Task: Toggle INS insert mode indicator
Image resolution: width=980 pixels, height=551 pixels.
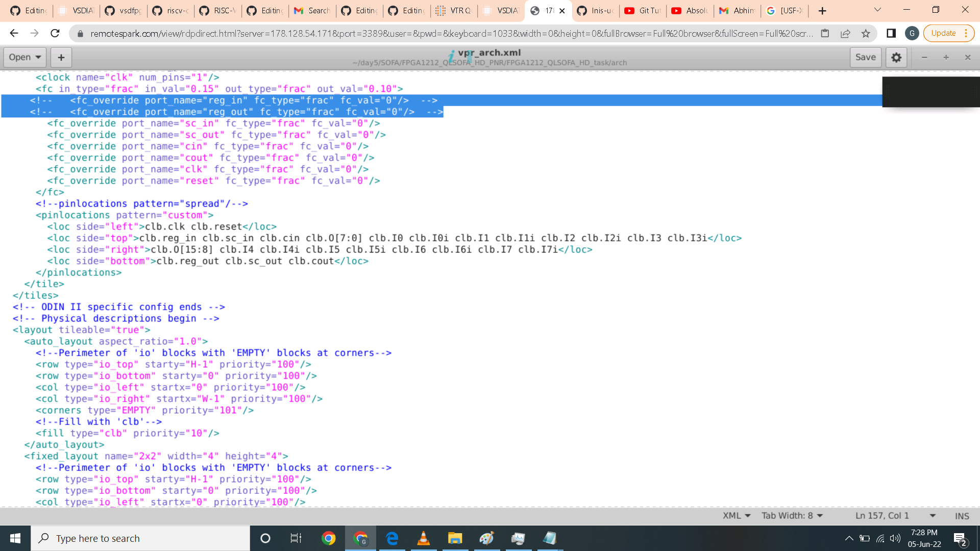Action: tap(962, 516)
